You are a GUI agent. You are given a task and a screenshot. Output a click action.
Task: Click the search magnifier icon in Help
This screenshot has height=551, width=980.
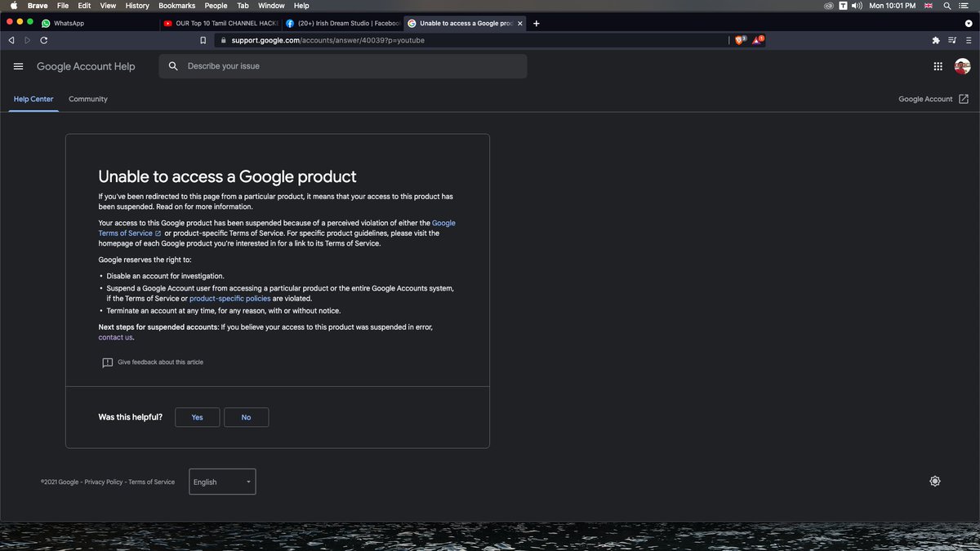pos(173,66)
